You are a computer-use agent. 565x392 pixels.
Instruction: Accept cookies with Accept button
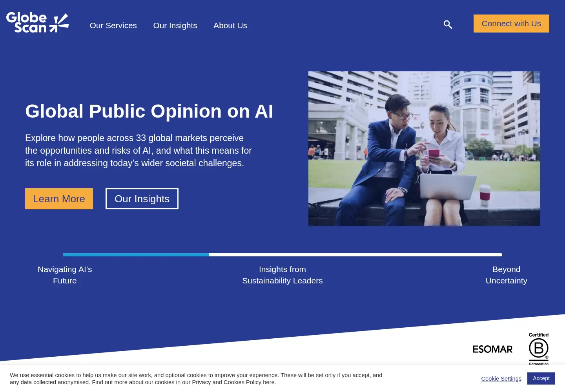(x=541, y=378)
